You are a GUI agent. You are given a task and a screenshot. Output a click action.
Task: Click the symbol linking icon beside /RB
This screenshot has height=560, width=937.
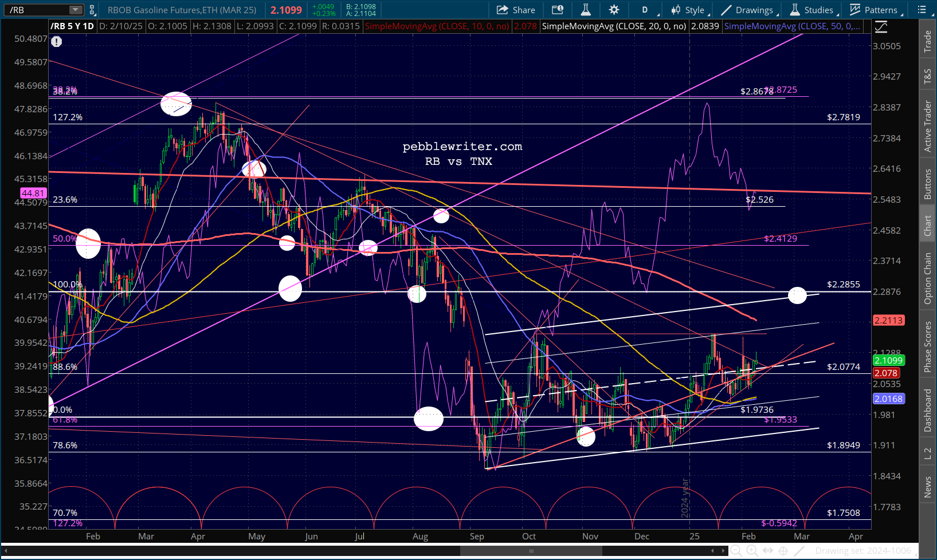click(92, 10)
